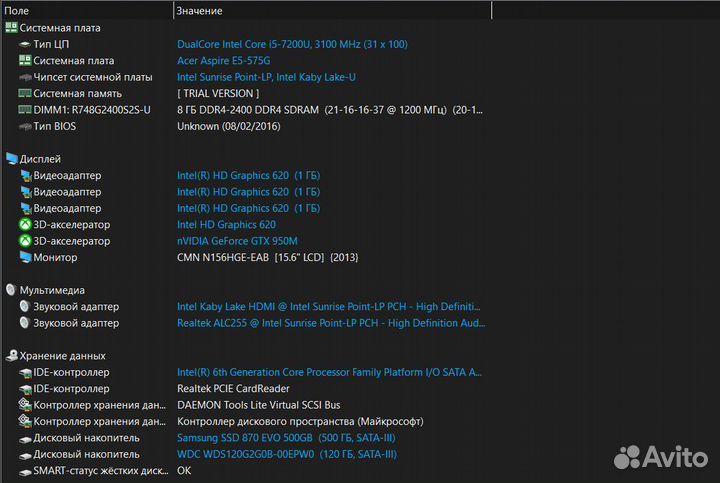Select the DIMM1: R748G2400S2S-U field label

pos(92,110)
